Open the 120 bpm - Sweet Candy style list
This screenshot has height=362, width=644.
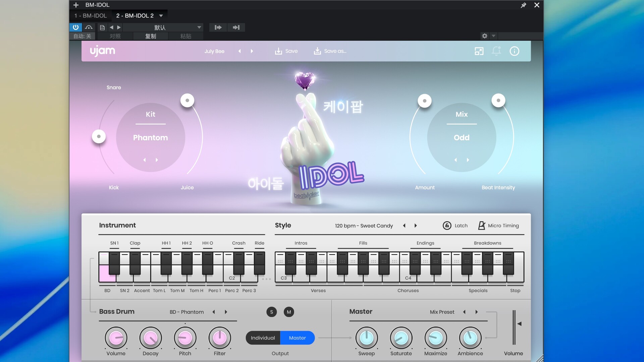(364, 226)
